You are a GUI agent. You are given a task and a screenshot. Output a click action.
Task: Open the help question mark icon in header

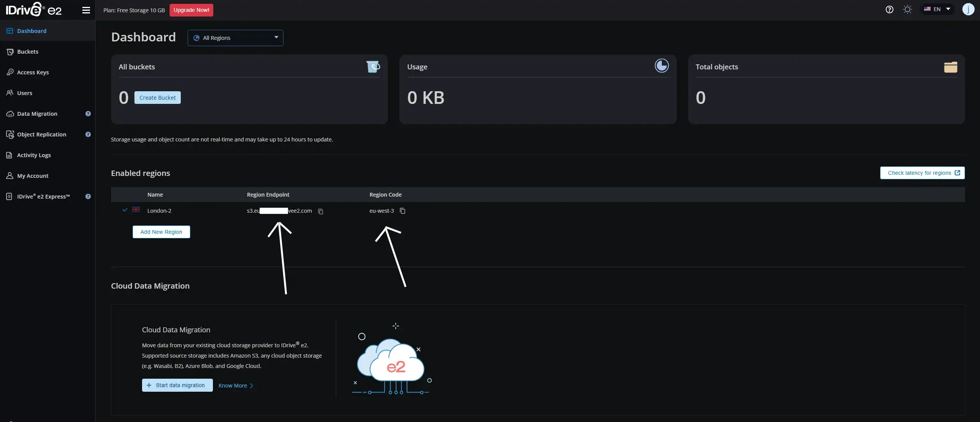(x=889, y=10)
